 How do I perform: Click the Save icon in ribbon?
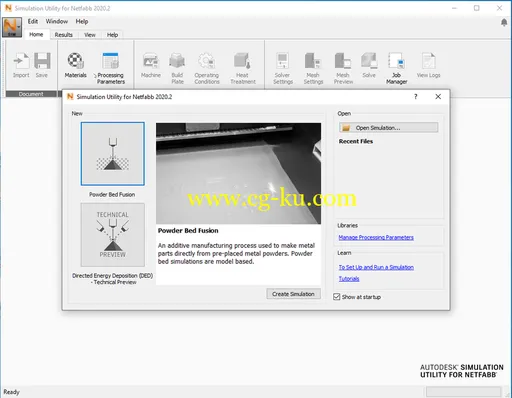[x=42, y=65]
